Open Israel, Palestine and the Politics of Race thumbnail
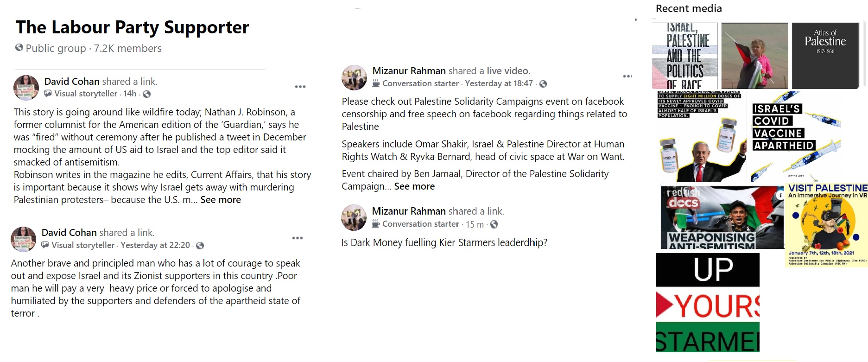 coord(685,55)
